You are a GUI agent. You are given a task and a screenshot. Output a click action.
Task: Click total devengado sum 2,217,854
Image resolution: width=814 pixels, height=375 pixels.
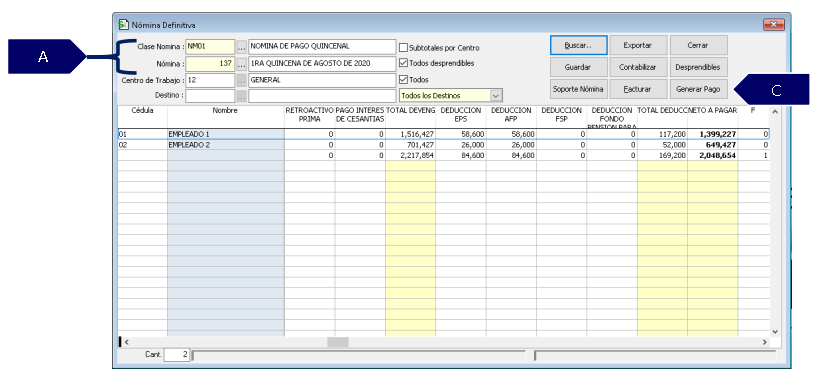pyautogui.click(x=411, y=155)
